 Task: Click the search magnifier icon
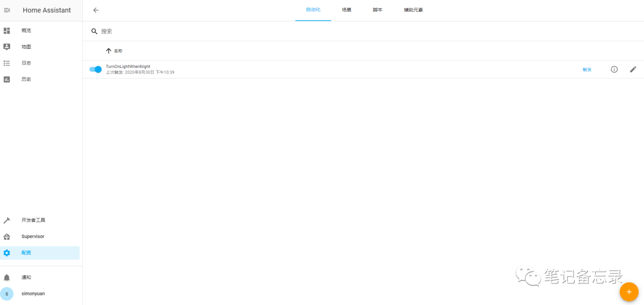click(94, 31)
